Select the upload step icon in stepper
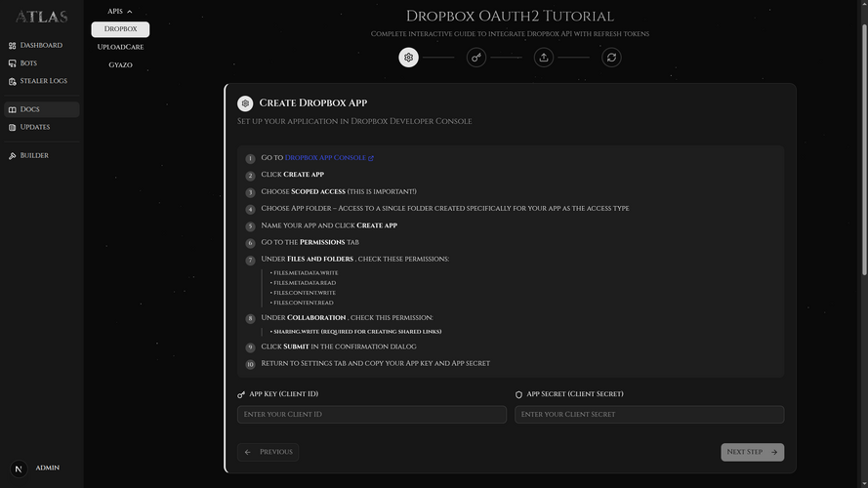This screenshot has height=488, width=868. coord(544,58)
